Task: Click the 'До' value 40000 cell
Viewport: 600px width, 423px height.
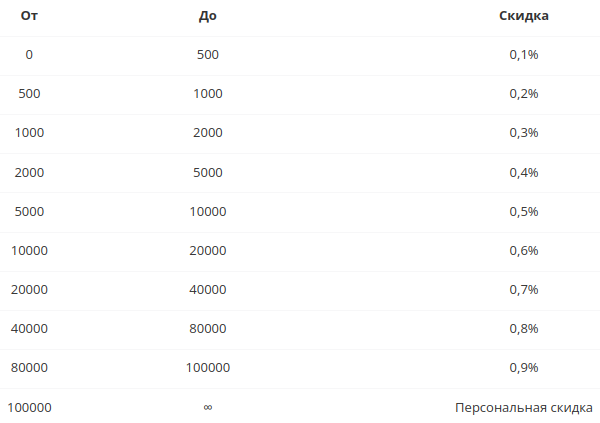Action: [x=208, y=290]
